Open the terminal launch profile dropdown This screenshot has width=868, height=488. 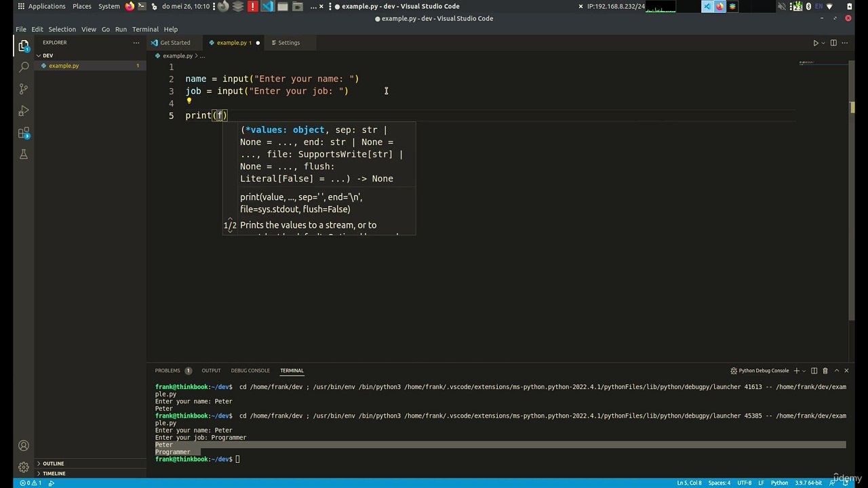(x=804, y=371)
